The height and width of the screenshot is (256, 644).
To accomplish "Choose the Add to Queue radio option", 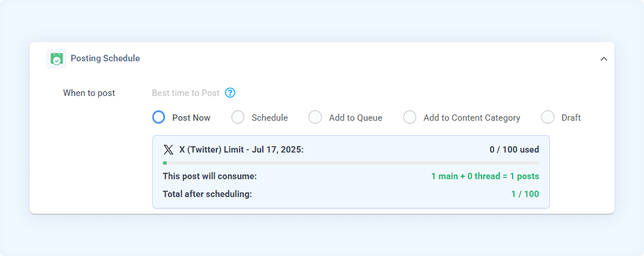I will tap(315, 117).
